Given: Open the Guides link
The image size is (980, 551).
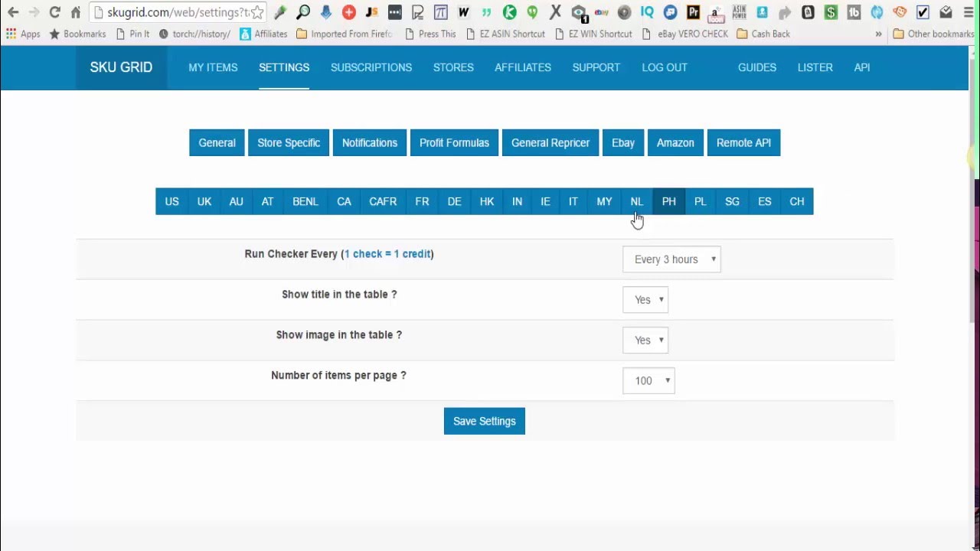Looking at the screenshot, I should click(757, 67).
